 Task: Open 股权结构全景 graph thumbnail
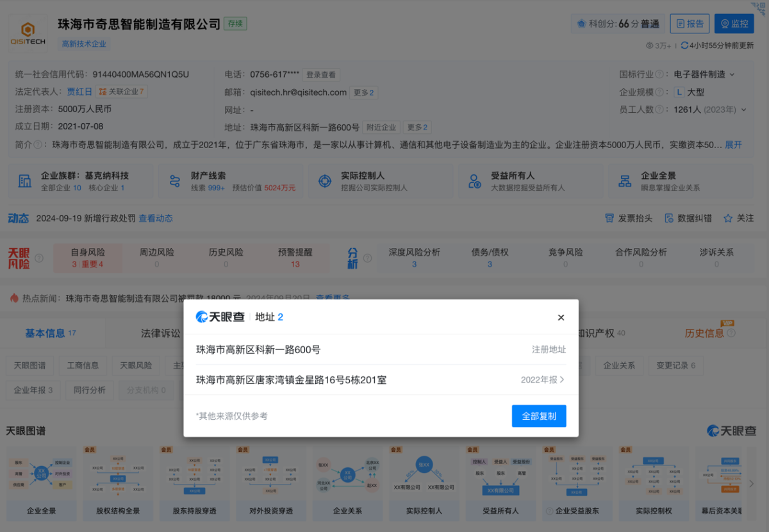tap(117, 483)
